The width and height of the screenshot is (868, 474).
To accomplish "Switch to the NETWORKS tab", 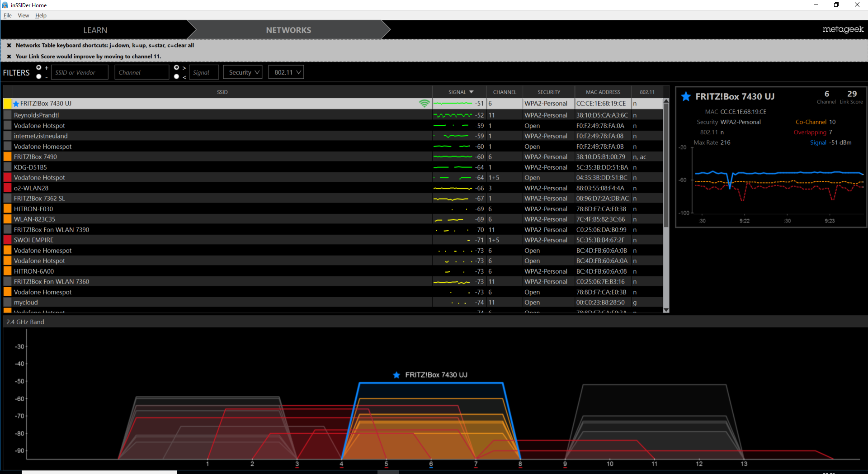I will 288,30.
